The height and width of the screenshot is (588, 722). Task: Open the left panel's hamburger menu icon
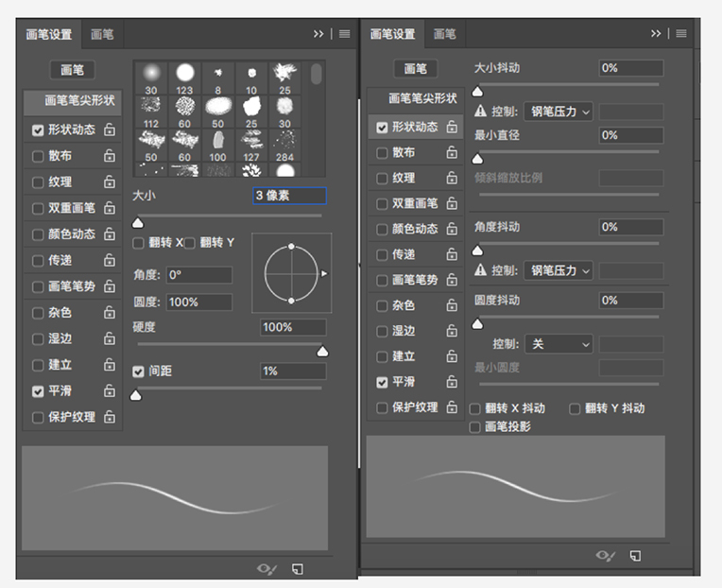(x=345, y=34)
